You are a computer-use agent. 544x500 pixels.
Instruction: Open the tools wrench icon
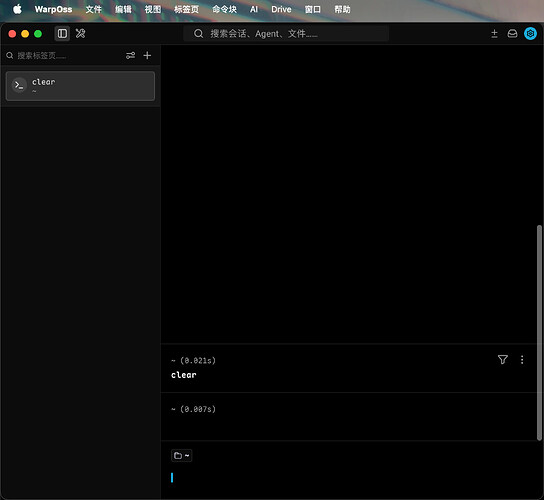tap(80, 34)
